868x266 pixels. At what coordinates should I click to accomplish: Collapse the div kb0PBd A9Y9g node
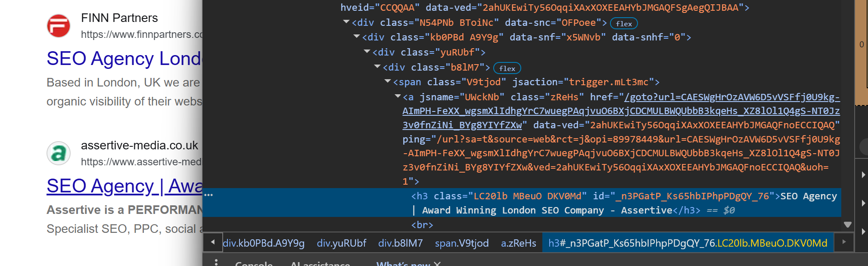[357, 37]
